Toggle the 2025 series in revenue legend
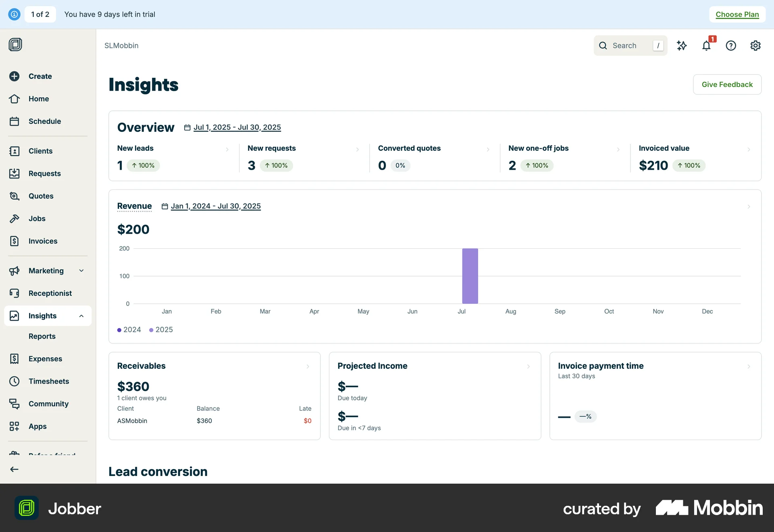The image size is (774, 532). [x=161, y=330]
